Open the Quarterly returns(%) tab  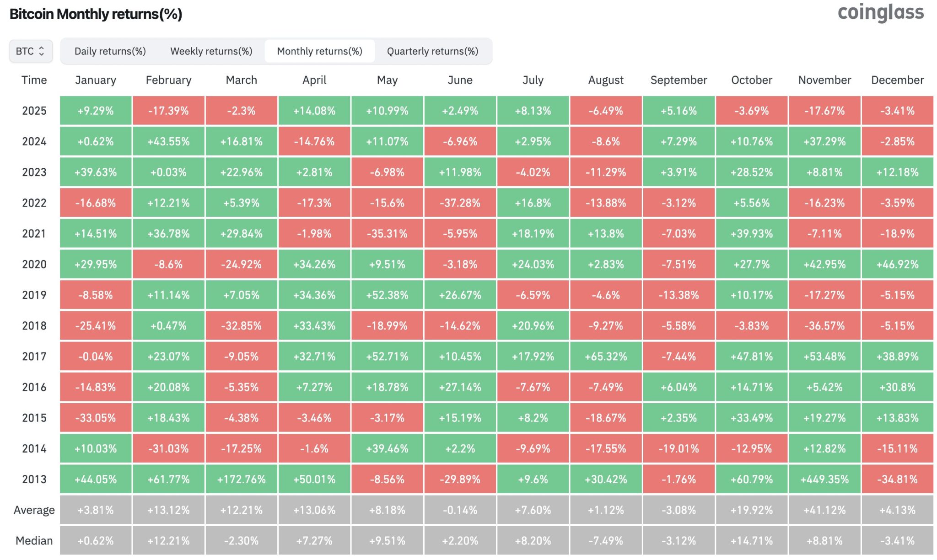(432, 51)
